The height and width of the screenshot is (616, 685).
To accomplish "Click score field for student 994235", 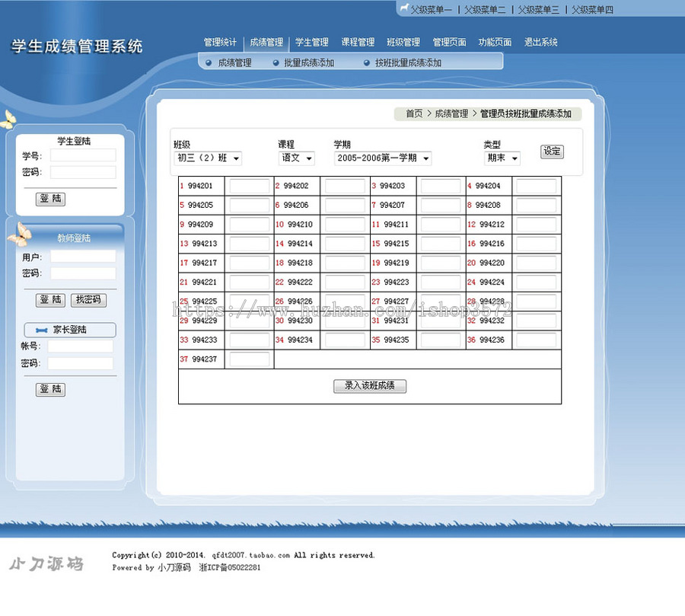I will pos(441,340).
